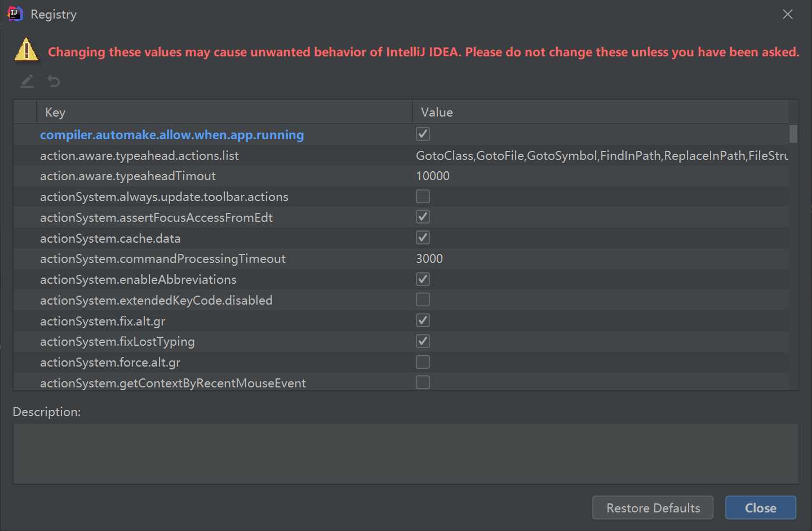
Task: Enable actionSystem.force.alt.gr checkbox
Action: pos(423,362)
